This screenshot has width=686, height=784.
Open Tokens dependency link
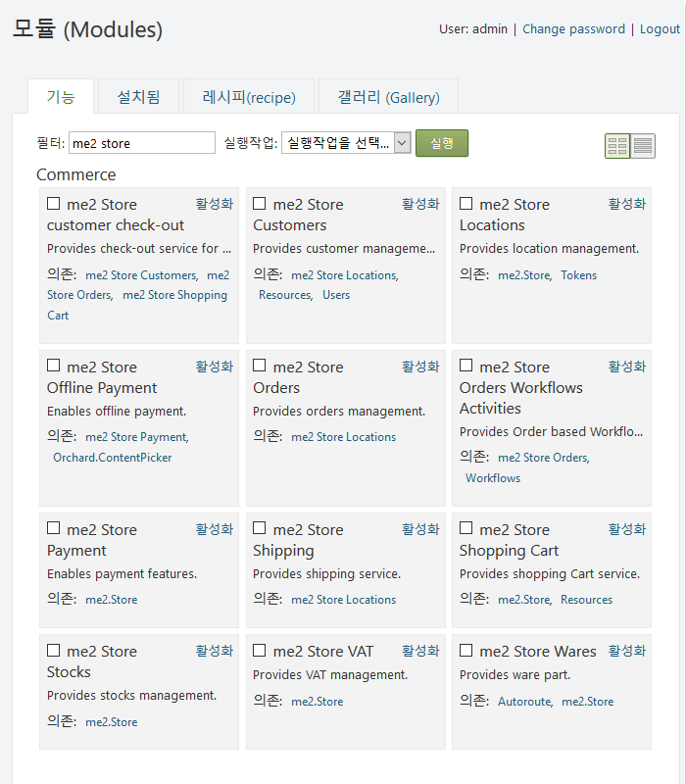pos(578,275)
